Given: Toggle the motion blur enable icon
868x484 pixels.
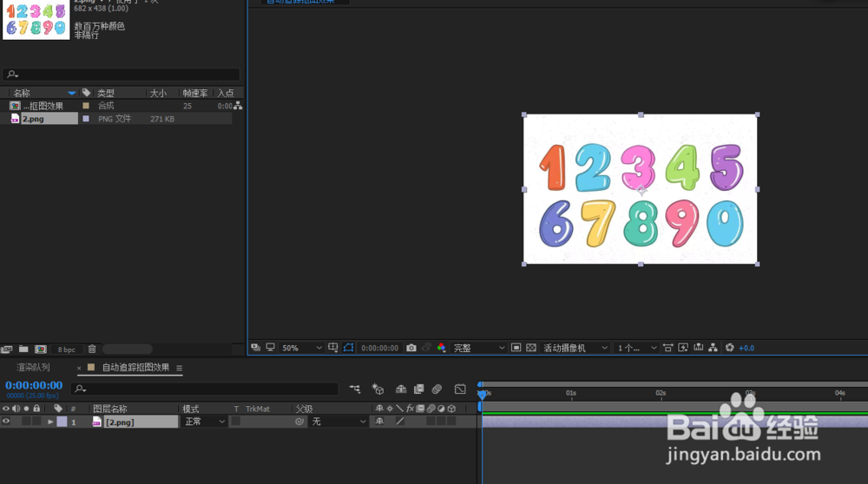Looking at the screenshot, I should click(x=437, y=389).
